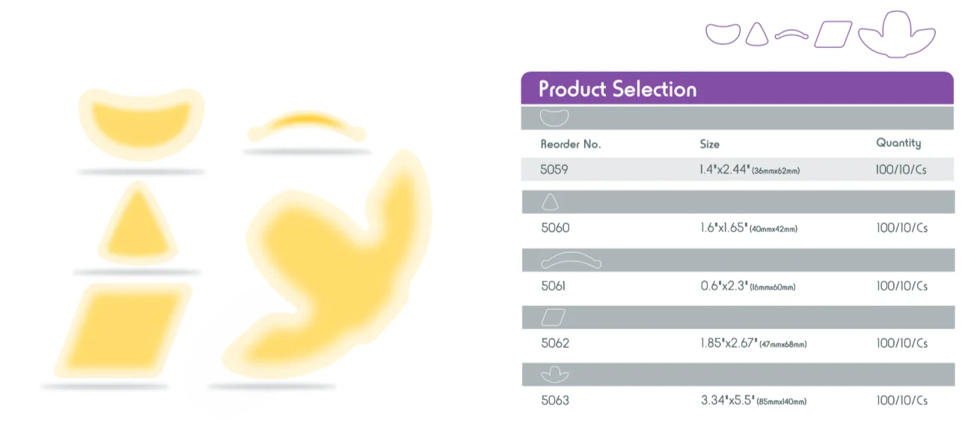The width and height of the screenshot is (980, 434).
Task: Open reorder number 5063
Action: tap(554, 400)
